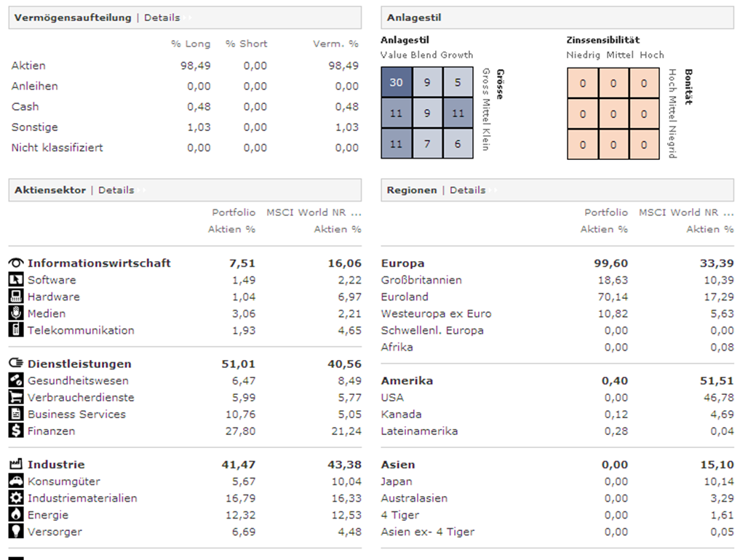Click the Energie flame icon
The height and width of the screenshot is (560, 748).
click(x=16, y=515)
